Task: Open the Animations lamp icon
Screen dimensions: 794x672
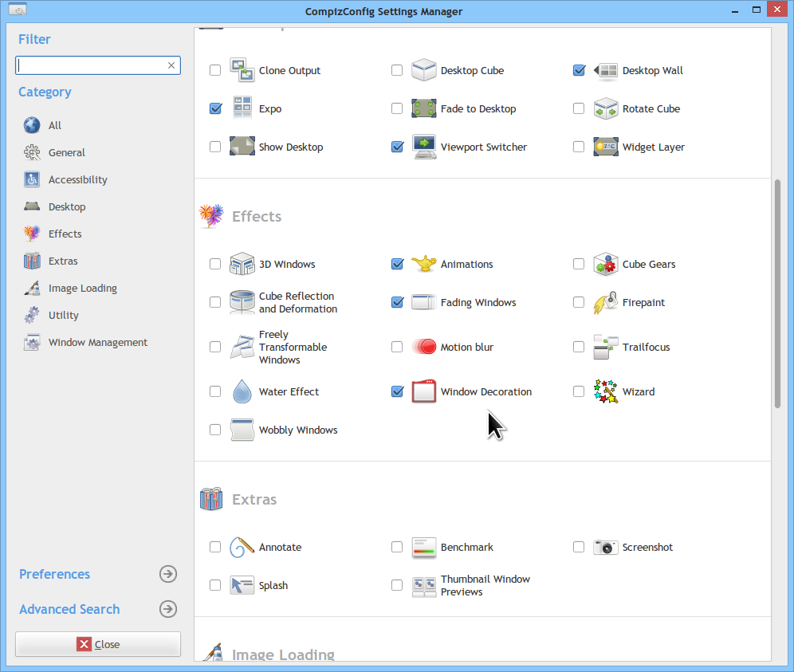Action: click(x=424, y=264)
